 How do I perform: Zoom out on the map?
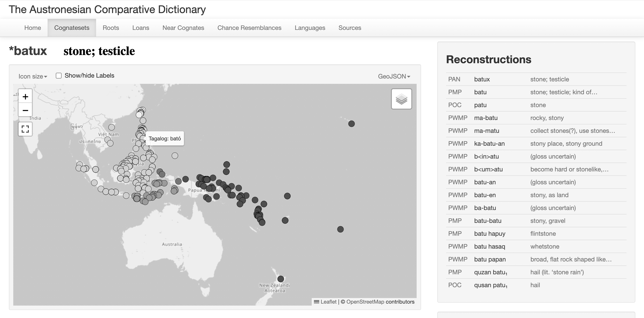click(x=25, y=110)
